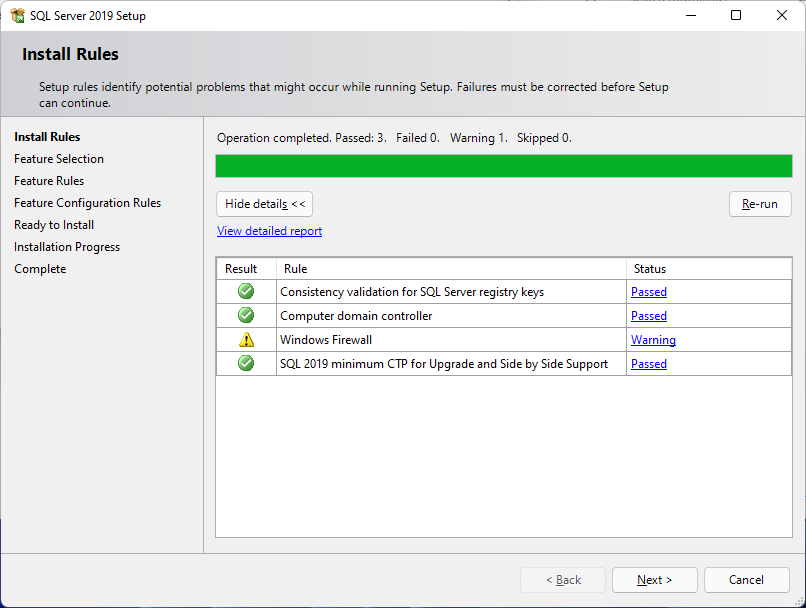Open Passed status for registry keys consistency rule

point(649,292)
